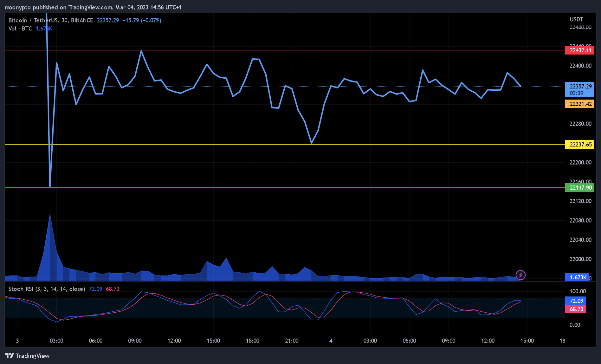This screenshot has height=364, width=601.
Task: Click the purple lightning bolt icon
Action: pyautogui.click(x=520, y=275)
